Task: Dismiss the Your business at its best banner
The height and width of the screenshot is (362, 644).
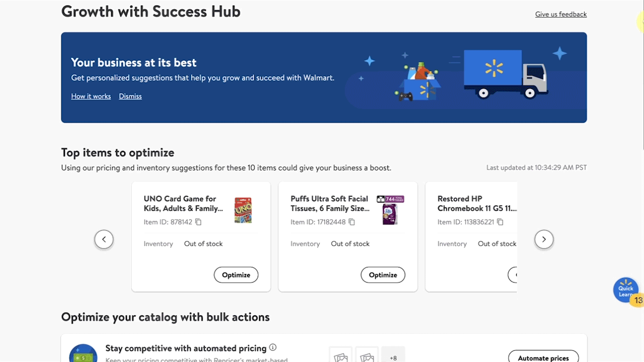Action: [x=130, y=96]
